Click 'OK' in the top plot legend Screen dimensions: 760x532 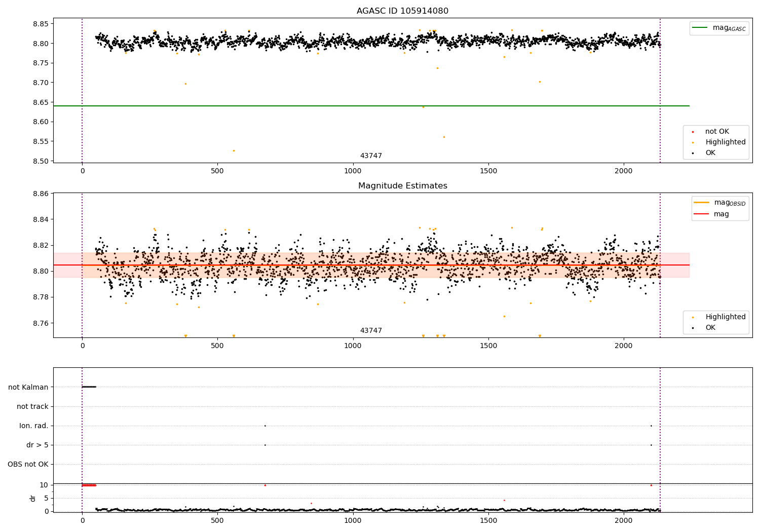point(710,153)
